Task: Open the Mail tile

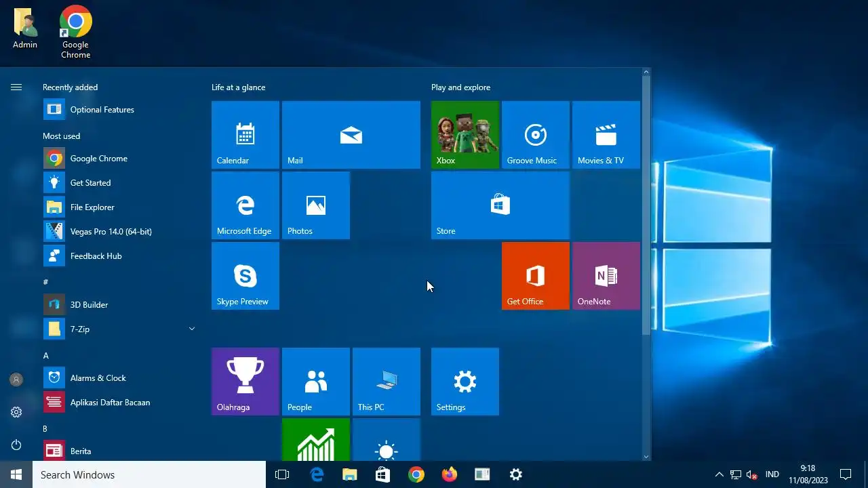Action: pos(351,135)
